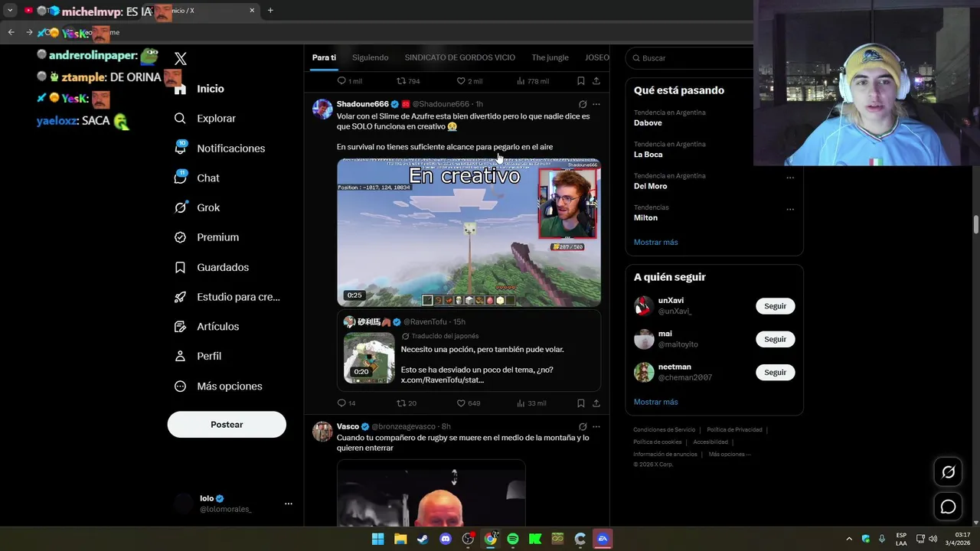The width and height of the screenshot is (980, 551).
Task: Follow neetman
Action: point(775,372)
